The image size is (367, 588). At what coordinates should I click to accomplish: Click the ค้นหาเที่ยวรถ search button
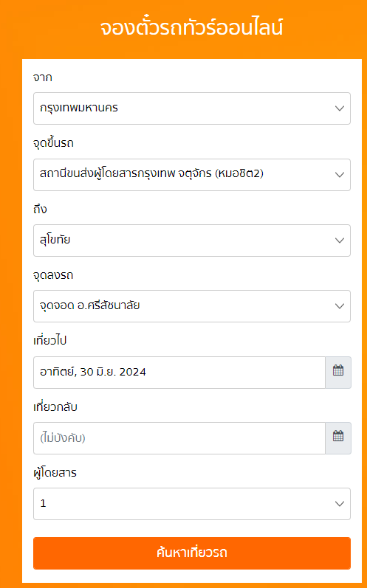(192, 553)
